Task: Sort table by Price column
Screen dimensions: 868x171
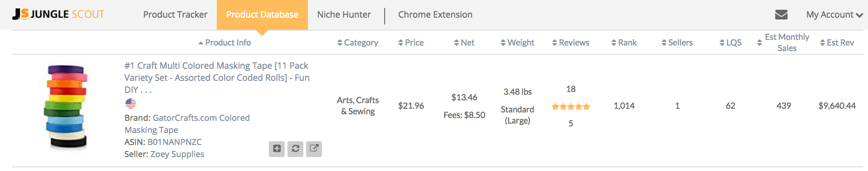Action: pyautogui.click(x=411, y=43)
